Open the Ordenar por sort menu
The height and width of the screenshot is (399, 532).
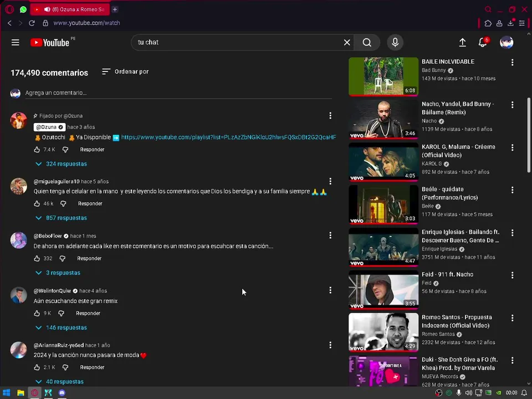[x=125, y=71]
